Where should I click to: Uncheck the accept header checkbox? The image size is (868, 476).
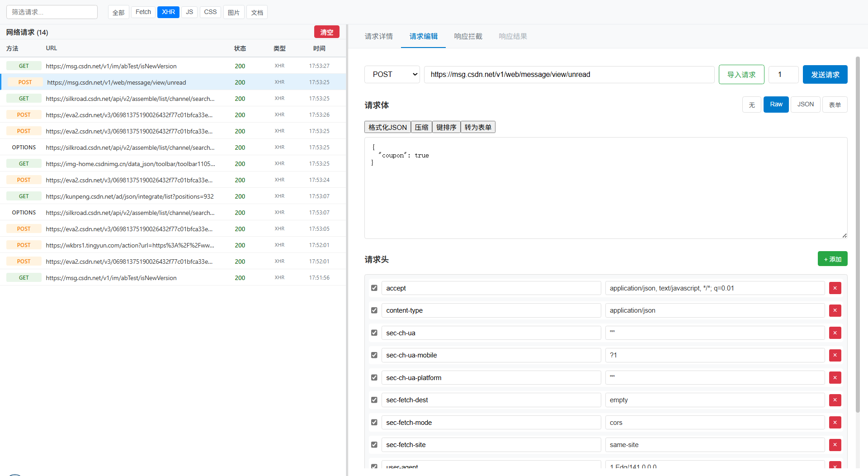(x=374, y=288)
